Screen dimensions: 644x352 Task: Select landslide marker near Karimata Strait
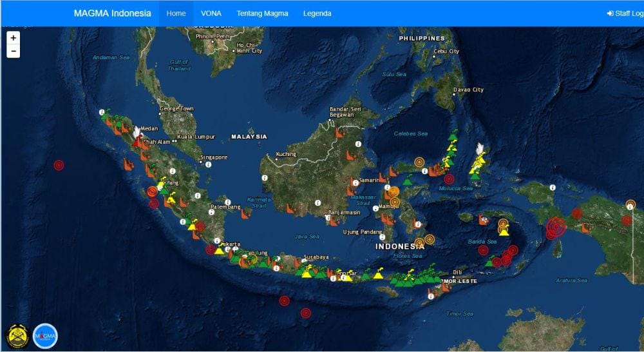tap(246, 214)
